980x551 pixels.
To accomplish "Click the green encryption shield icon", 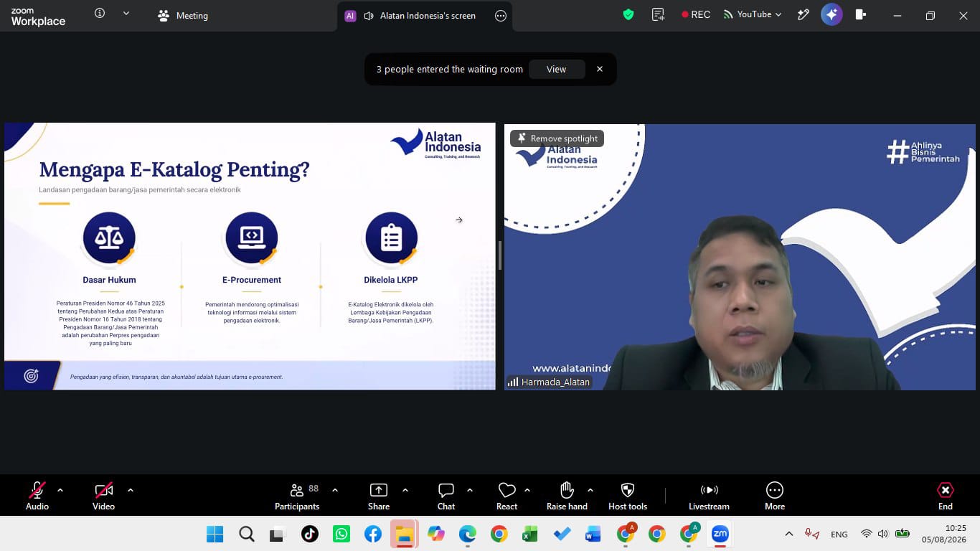I will [x=628, y=14].
